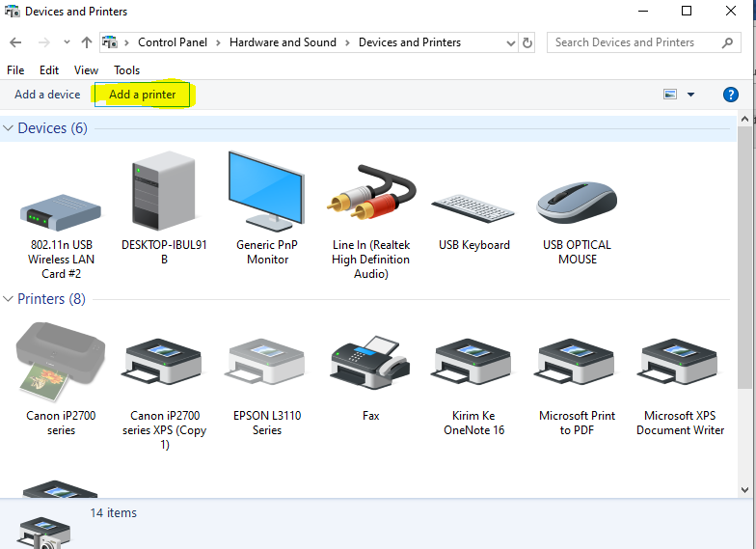Expand the chevron after Control Panel
The image size is (756, 549).
(x=218, y=42)
